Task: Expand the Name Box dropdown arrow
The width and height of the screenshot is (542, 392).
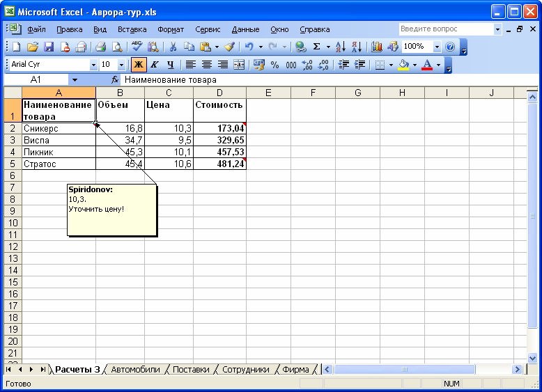Action: pos(75,80)
